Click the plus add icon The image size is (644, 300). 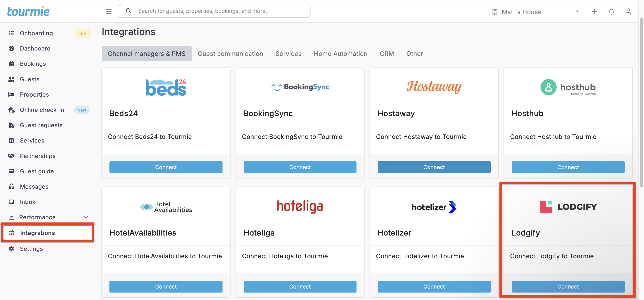[x=594, y=11]
